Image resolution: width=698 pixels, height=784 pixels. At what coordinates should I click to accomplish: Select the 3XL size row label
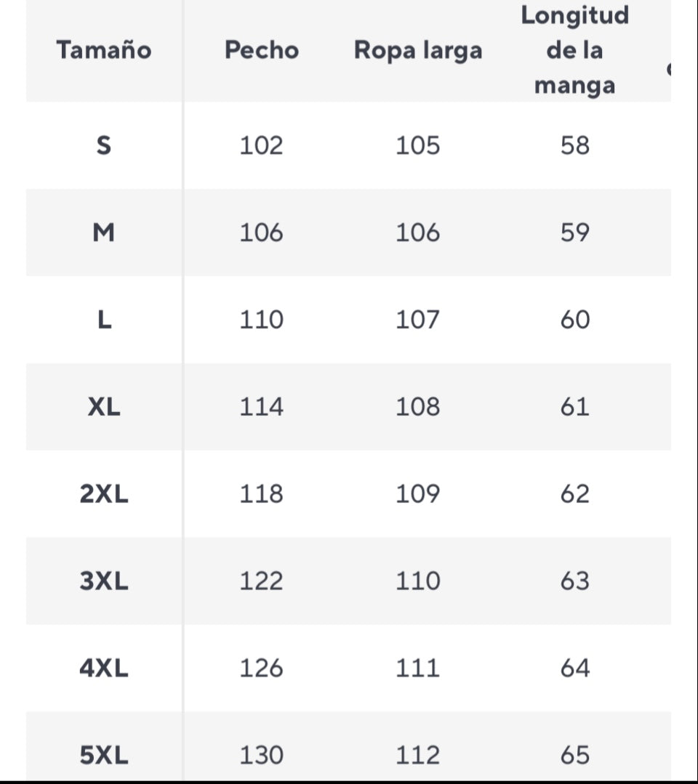point(104,582)
